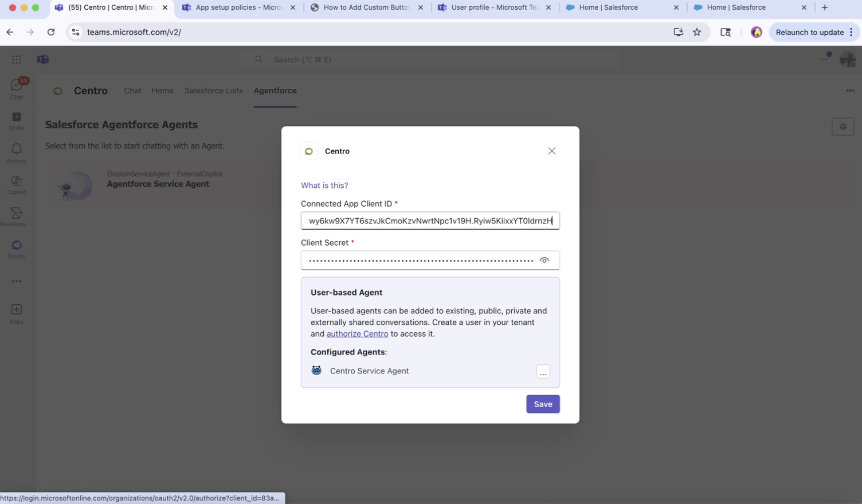Image resolution: width=862 pixels, height=504 pixels.
Task: Click the Chrome profile avatar
Action: click(757, 32)
